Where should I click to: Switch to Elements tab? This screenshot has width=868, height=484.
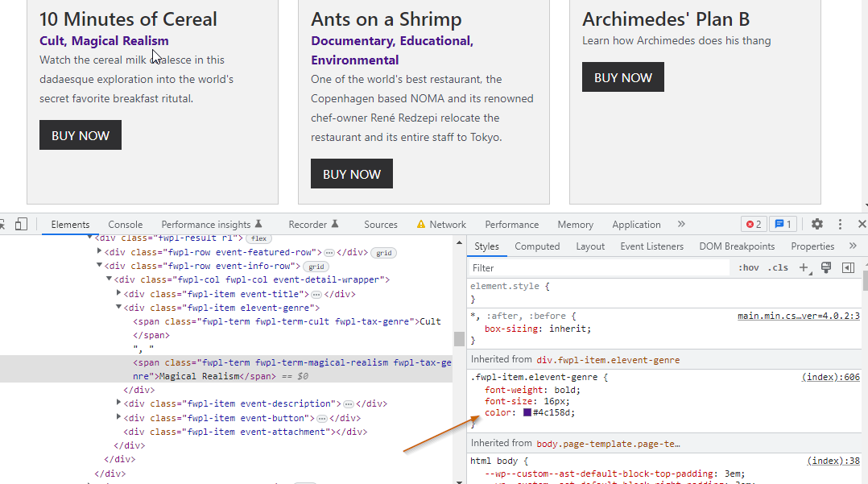(x=70, y=224)
